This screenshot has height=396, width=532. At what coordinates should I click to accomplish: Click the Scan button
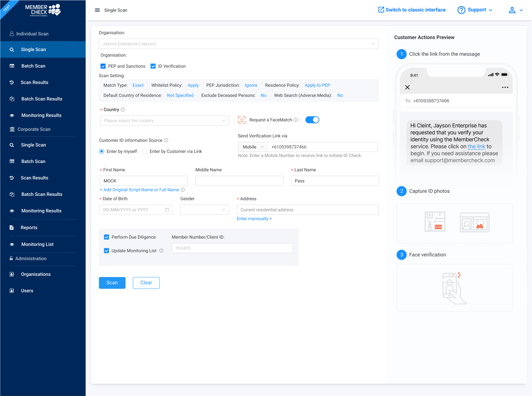click(x=112, y=283)
